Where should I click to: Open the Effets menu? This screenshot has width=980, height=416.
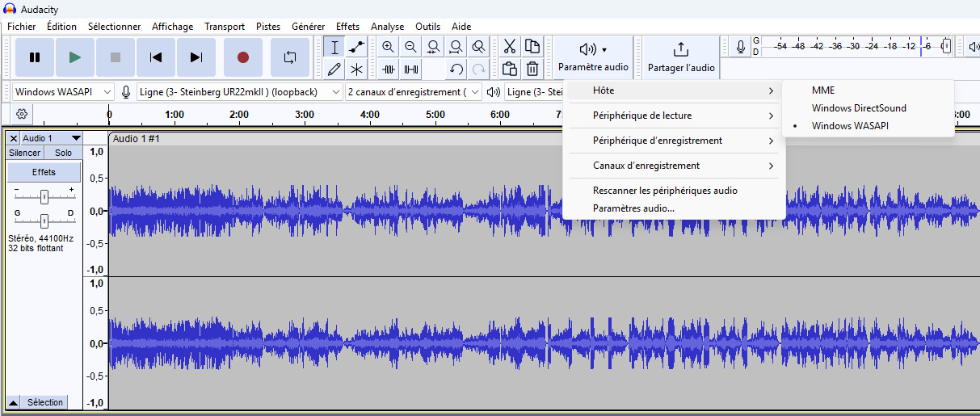[x=348, y=27]
